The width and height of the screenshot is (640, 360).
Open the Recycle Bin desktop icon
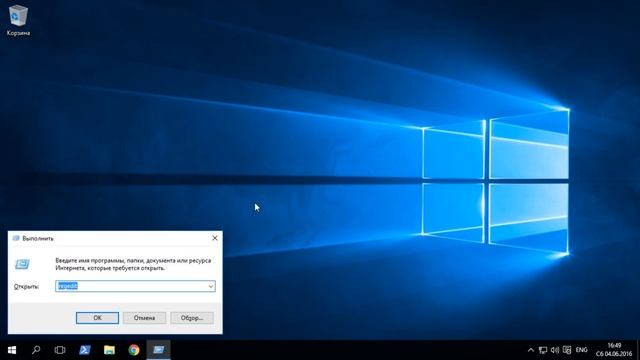tap(18, 20)
